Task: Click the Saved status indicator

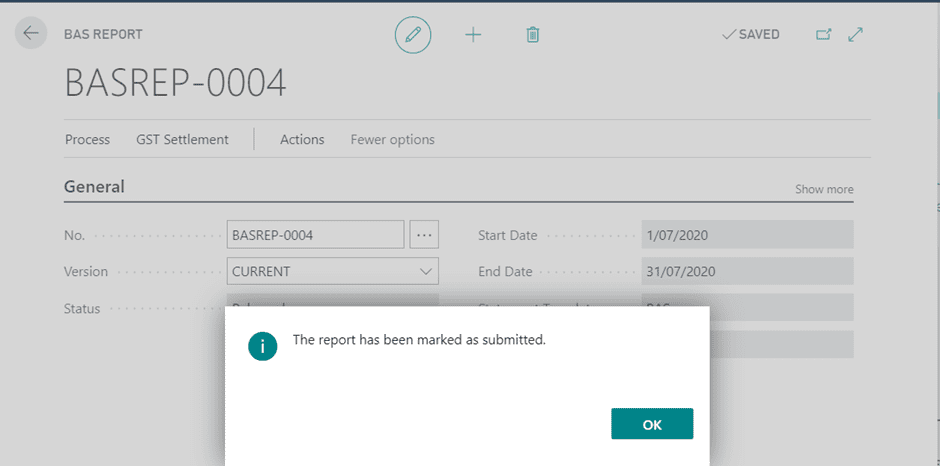Action: pyautogui.click(x=750, y=34)
